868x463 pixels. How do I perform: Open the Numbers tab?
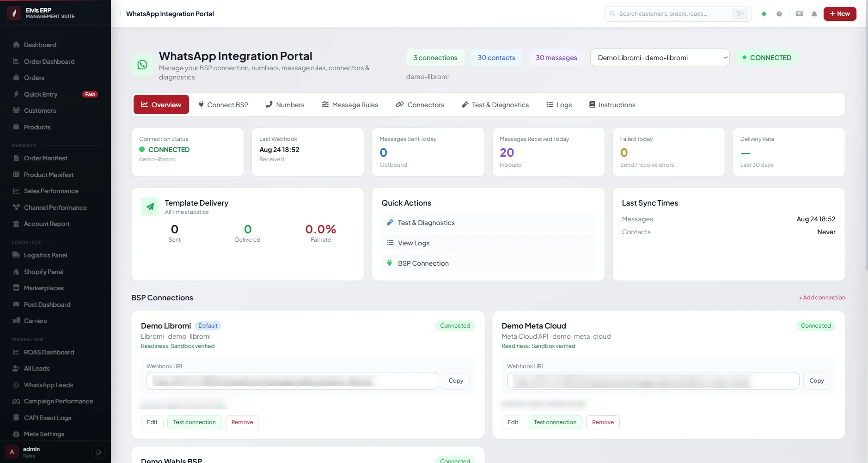coord(285,105)
